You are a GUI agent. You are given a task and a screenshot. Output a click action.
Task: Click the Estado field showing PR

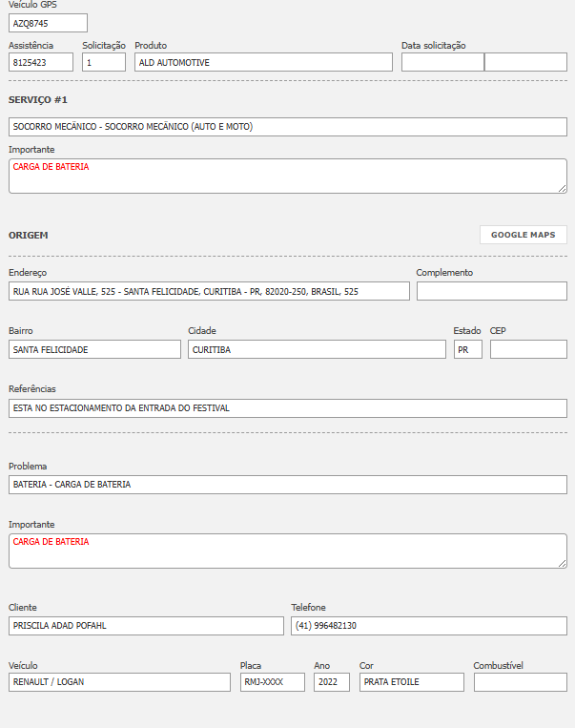click(x=467, y=349)
